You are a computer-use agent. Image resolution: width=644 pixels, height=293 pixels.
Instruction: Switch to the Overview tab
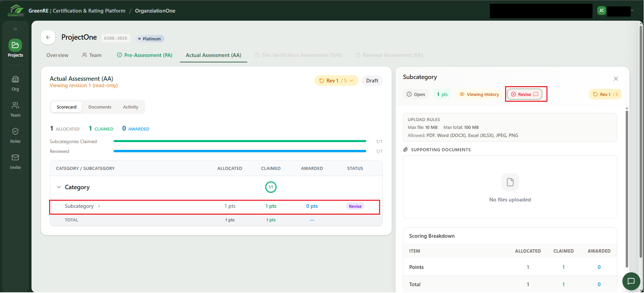coord(58,55)
